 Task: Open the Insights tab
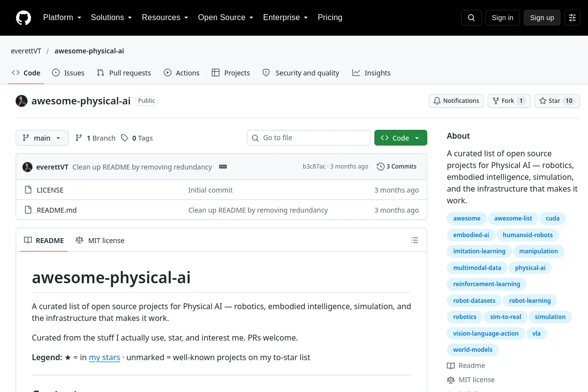point(371,73)
